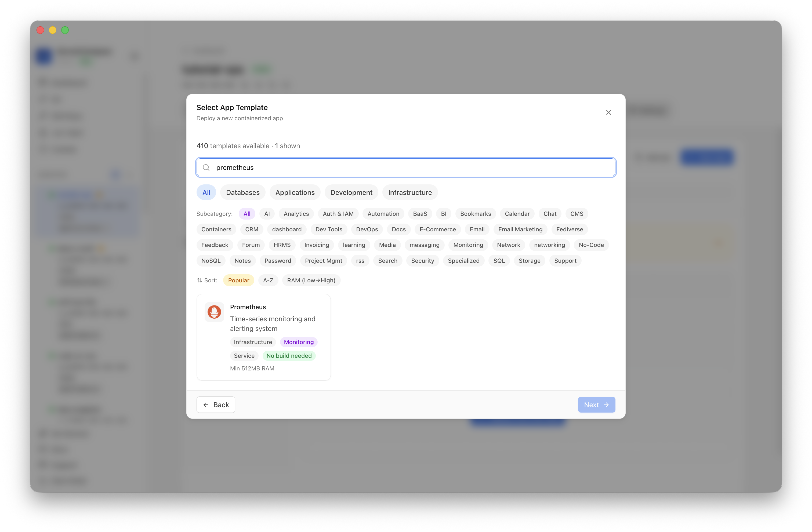812x532 pixels.
Task: Switch to the Databases category
Action: [242, 192]
